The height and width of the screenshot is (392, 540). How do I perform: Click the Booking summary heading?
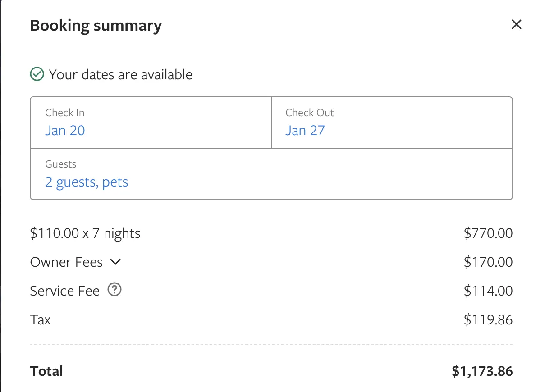tap(96, 26)
